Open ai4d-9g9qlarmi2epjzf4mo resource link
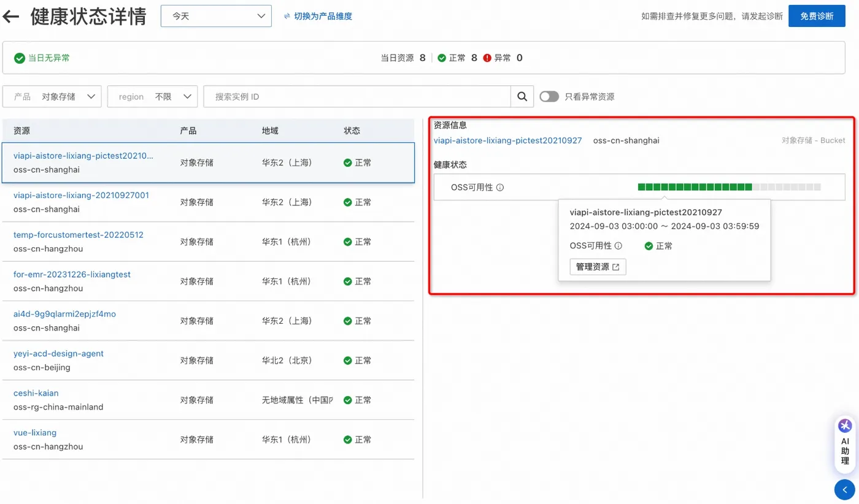 click(x=64, y=314)
